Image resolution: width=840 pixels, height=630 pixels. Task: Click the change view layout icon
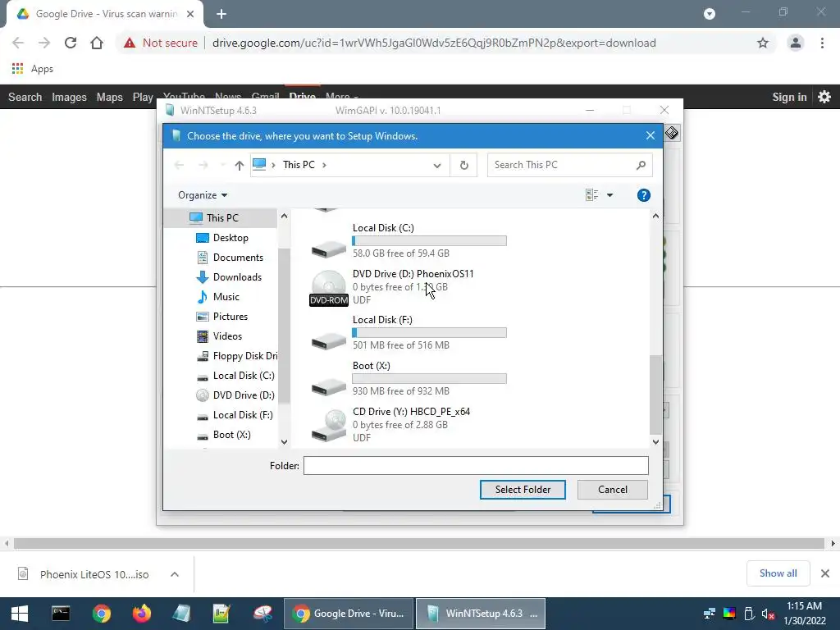[592, 195]
